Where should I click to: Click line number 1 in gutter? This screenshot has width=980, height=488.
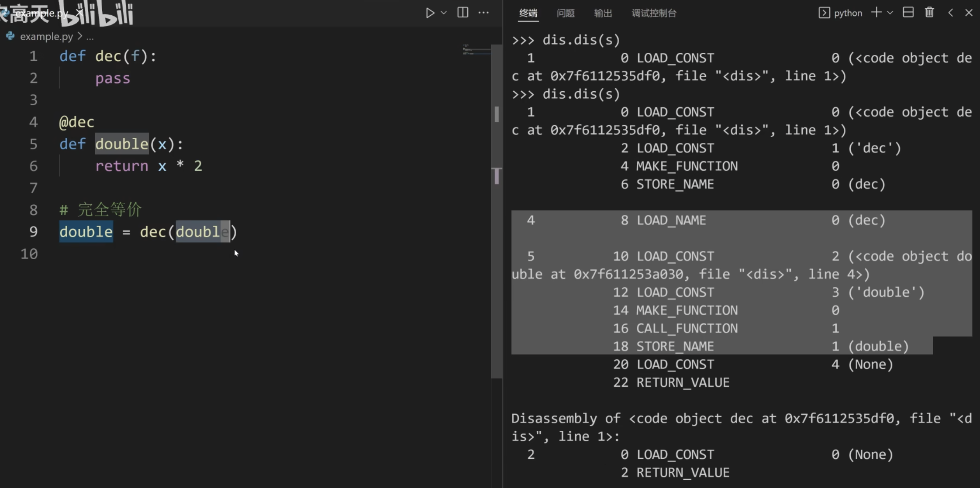pyautogui.click(x=33, y=56)
